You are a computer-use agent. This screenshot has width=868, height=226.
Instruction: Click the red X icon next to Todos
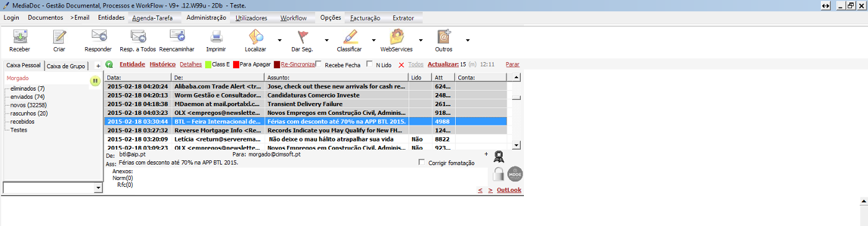(x=401, y=65)
